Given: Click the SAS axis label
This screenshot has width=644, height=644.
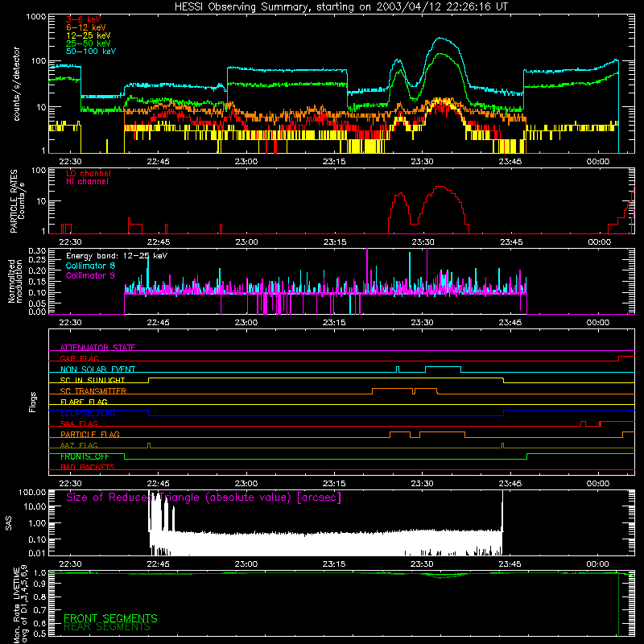Looking at the screenshot, I should (x=8, y=522).
